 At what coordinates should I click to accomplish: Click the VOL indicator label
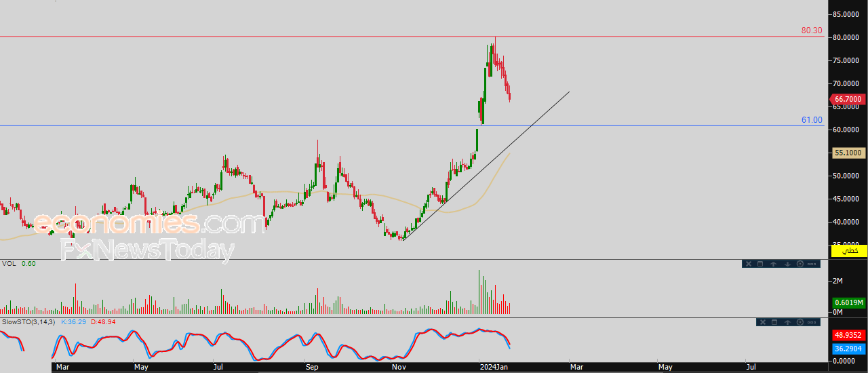click(x=9, y=263)
